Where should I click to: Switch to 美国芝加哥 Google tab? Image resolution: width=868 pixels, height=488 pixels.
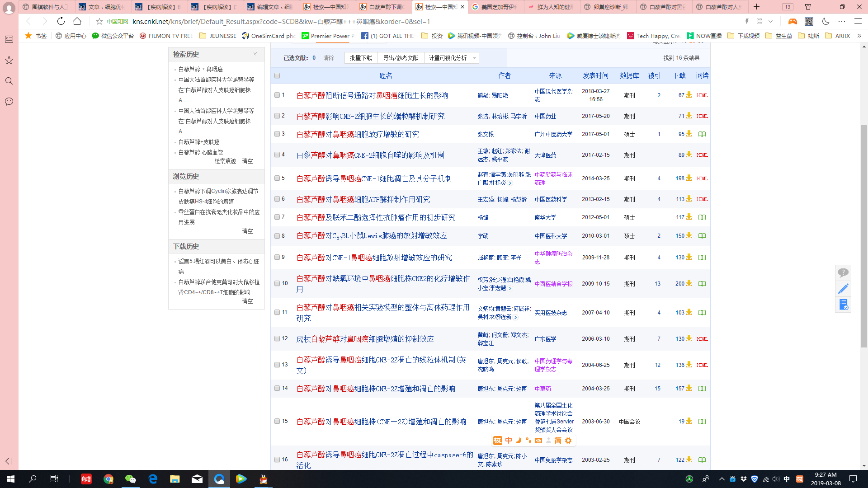(x=495, y=7)
